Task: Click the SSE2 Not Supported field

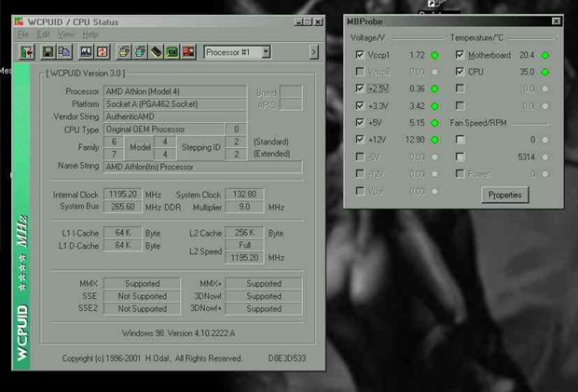Action: coord(142,308)
